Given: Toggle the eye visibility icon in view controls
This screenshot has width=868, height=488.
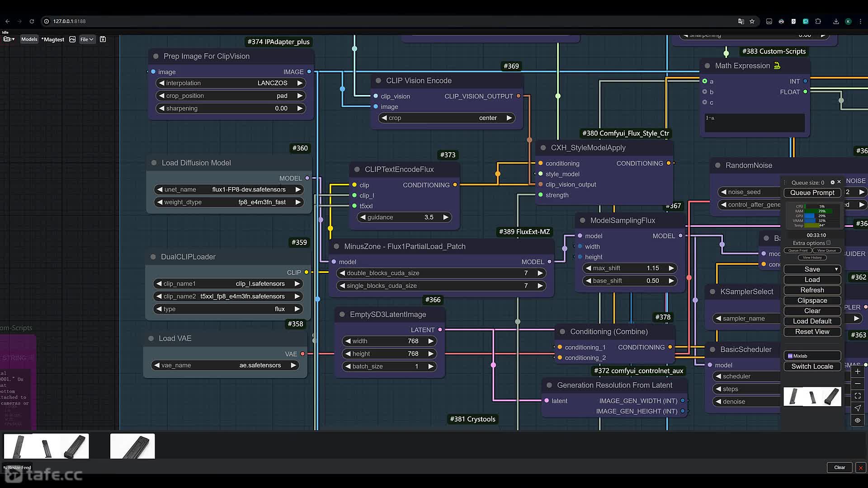Looking at the screenshot, I should pos(858,420).
